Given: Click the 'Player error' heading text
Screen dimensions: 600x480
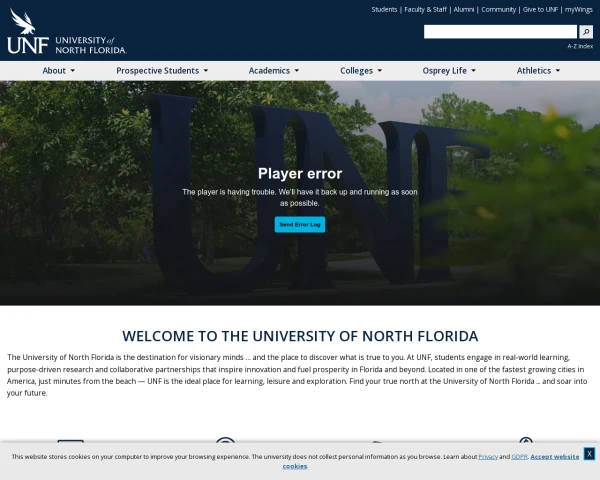Looking at the screenshot, I should click(x=300, y=174).
